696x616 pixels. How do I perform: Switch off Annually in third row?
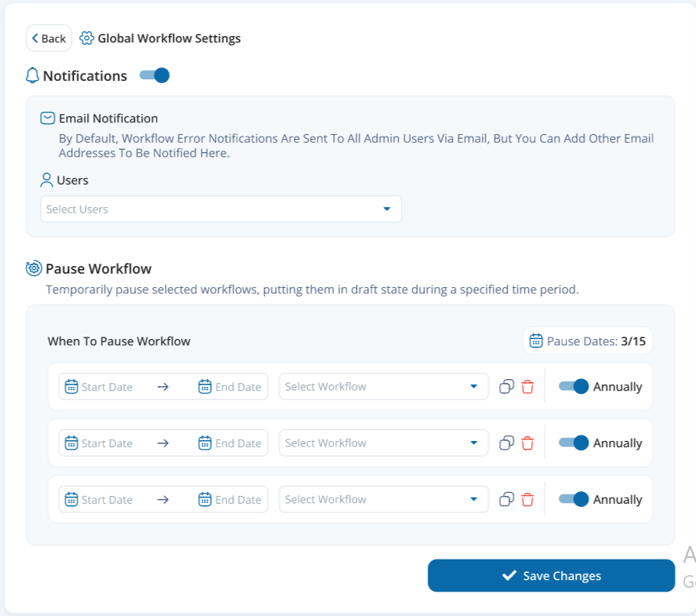point(574,500)
